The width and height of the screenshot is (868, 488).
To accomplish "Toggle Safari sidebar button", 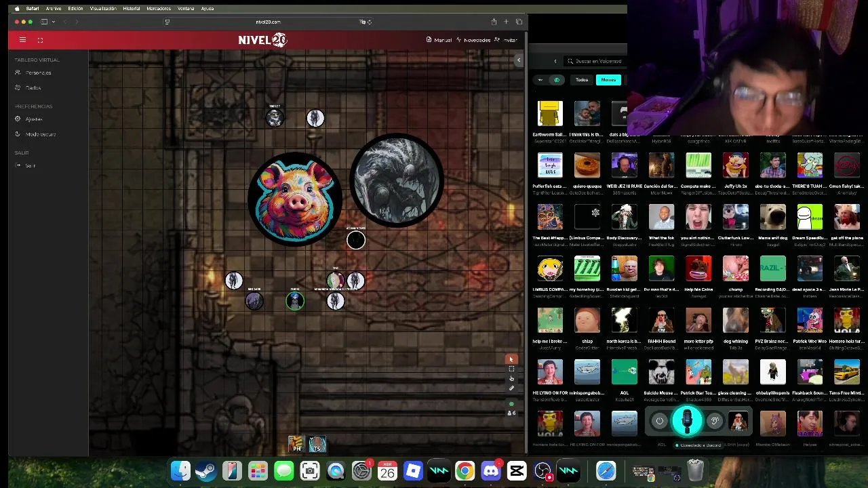I will (44, 22).
